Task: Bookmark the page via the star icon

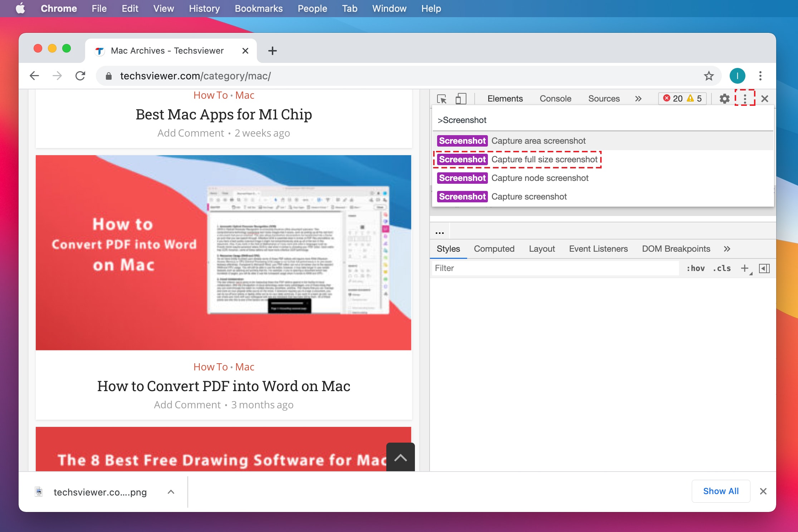Action: pos(709,75)
